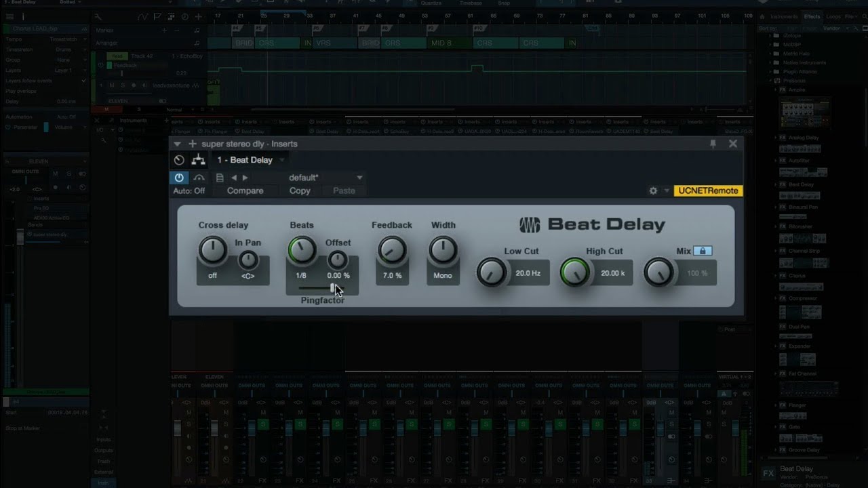Click the Feedback knob
This screenshot has height=488, width=868.
point(391,250)
